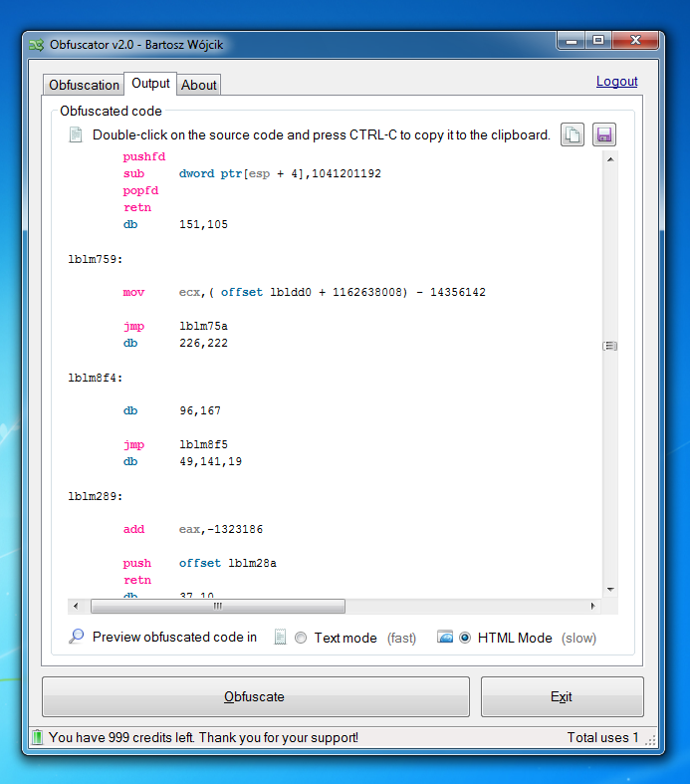
Task: Click the 'sub dword ptr[esp + 4]' line
Action: point(252,173)
